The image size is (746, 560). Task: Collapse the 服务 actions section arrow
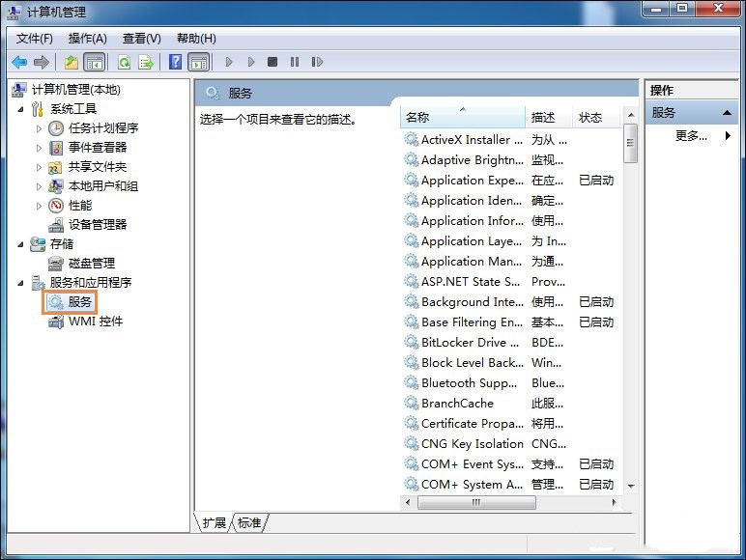click(727, 113)
